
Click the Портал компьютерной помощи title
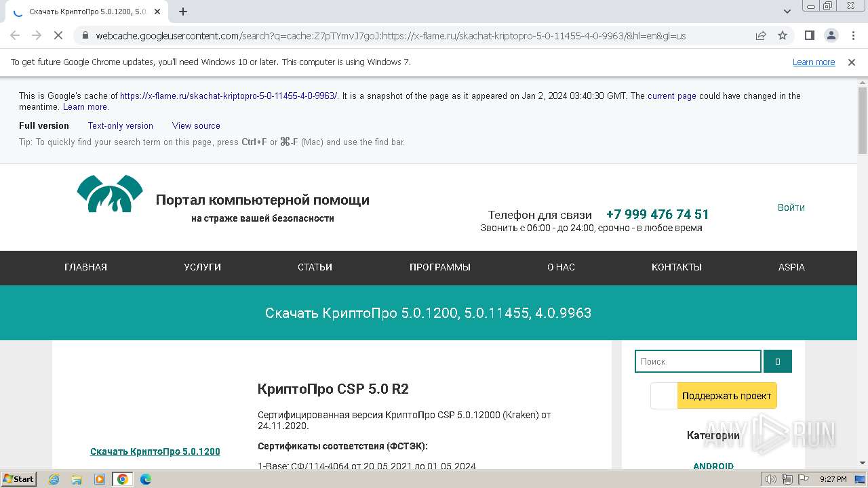click(262, 200)
